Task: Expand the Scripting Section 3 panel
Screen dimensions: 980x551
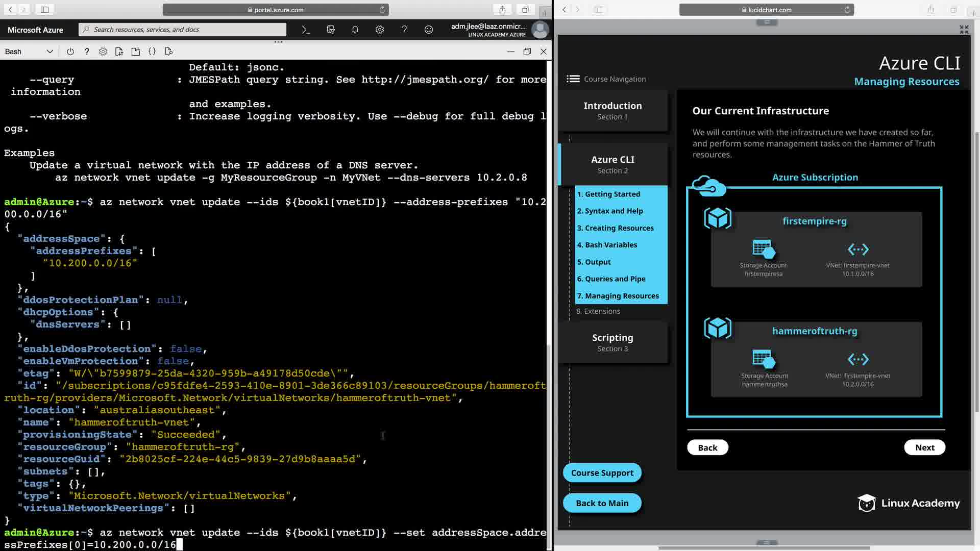Action: coord(612,342)
